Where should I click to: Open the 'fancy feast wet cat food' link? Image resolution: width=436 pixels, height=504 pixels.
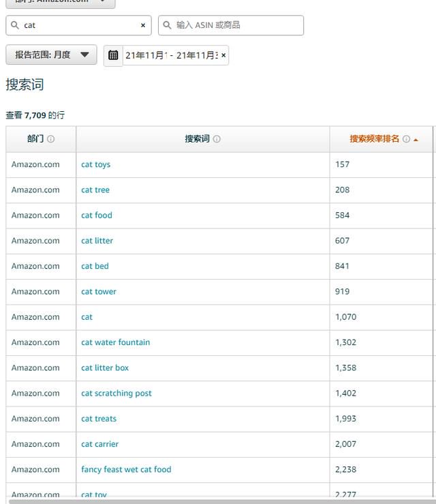(x=126, y=470)
